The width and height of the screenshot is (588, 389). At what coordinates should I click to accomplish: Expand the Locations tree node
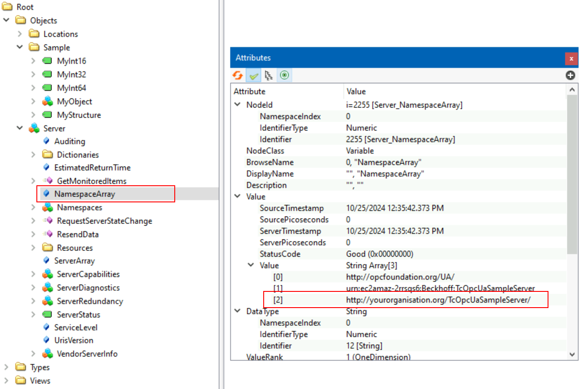pyautogui.click(x=20, y=34)
